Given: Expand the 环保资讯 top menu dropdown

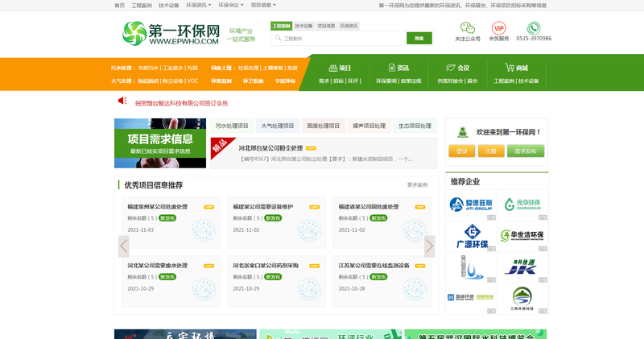Looking at the screenshot, I should coord(198,5).
